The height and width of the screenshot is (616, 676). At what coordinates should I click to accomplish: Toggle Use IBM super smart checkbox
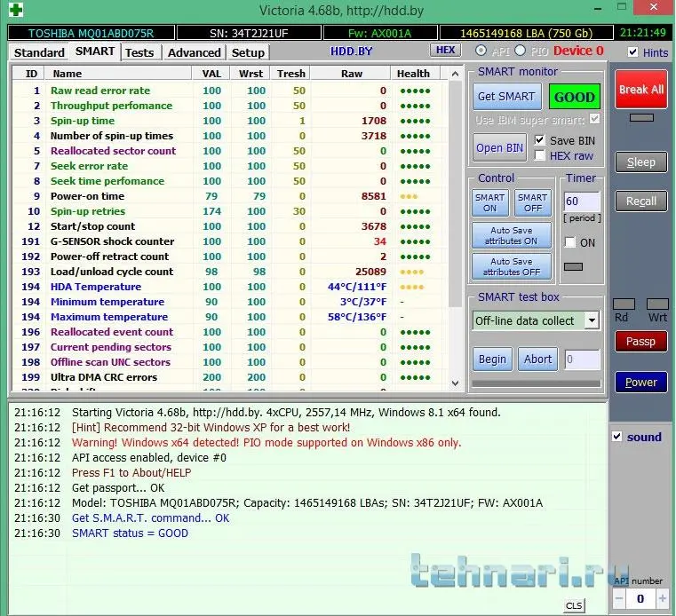point(594,119)
